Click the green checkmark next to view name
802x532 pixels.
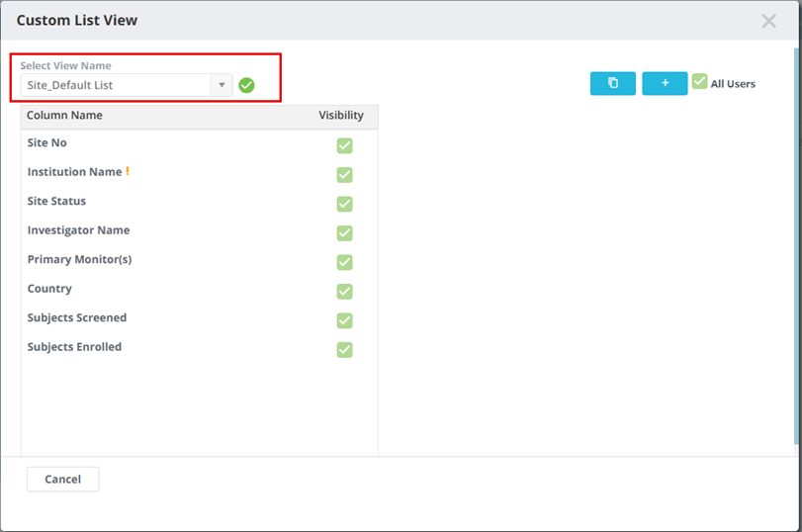246,85
